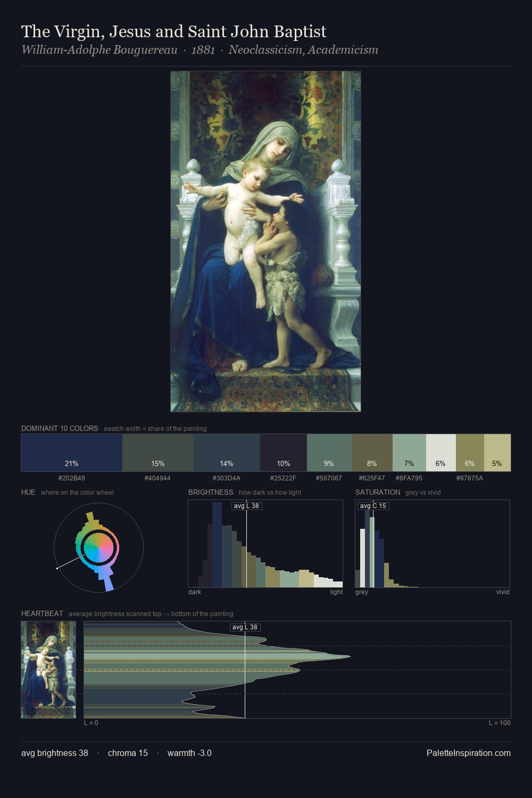Click the hex code #404944
Screen dimensions: 532x798
pyautogui.click(x=157, y=478)
